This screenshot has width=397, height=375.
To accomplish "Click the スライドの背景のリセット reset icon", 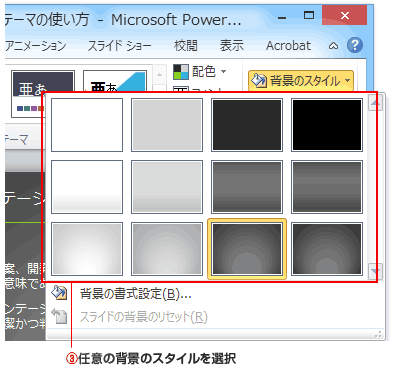I will pyautogui.click(x=59, y=316).
